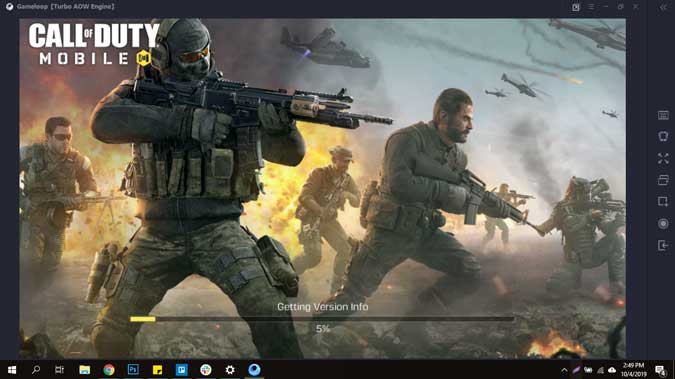The image size is (675, 379).
Task: Open the Gameloop hamburger menu
Action: click(591, 7)
